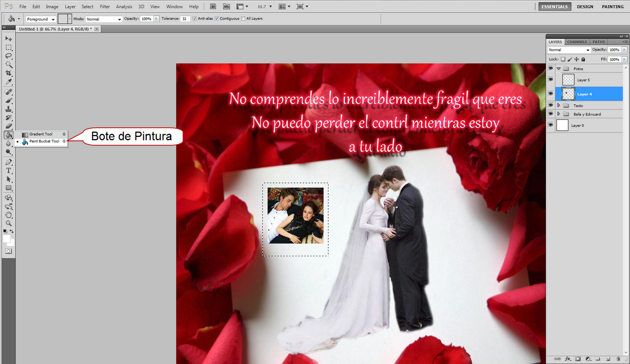Select the Rectangle shape tool
Image resolution: width=630 pixels, height=364 pixels.
coord(8,188)
